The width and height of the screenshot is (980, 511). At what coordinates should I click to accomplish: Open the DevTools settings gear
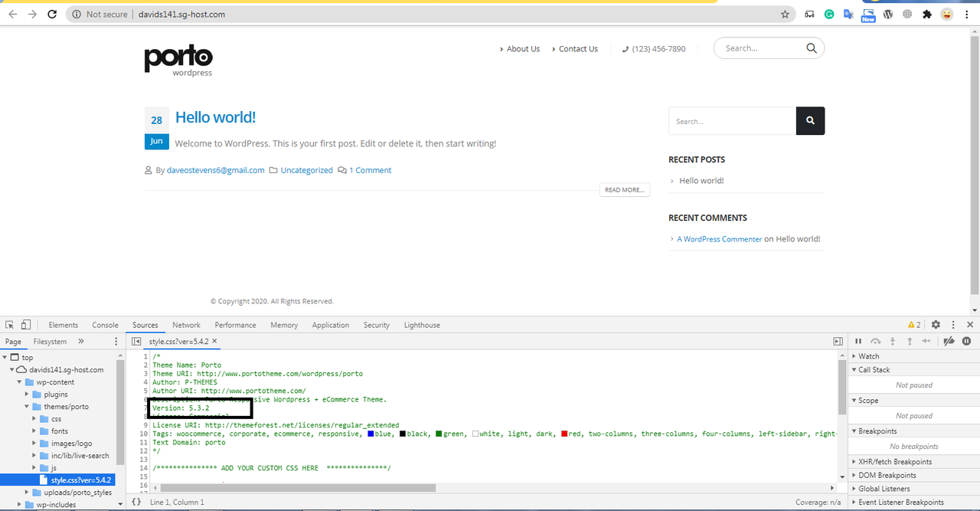point(936,325)
